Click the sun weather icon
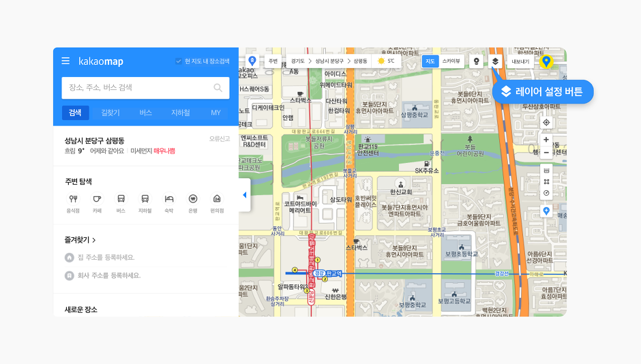This screenshot has width=641, height=364. coord(381,61)
